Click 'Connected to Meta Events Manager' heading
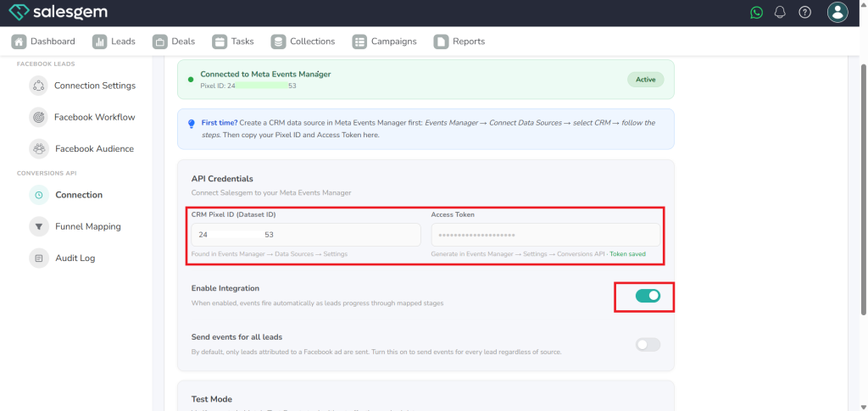This screenshot has width=868, height=411. point(265,74)
